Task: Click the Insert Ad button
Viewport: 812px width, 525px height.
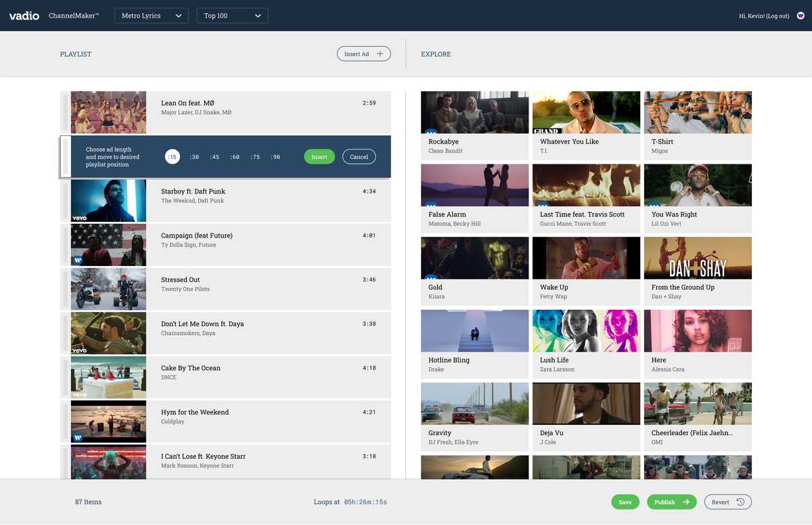Action: click(x=364, y=53)
